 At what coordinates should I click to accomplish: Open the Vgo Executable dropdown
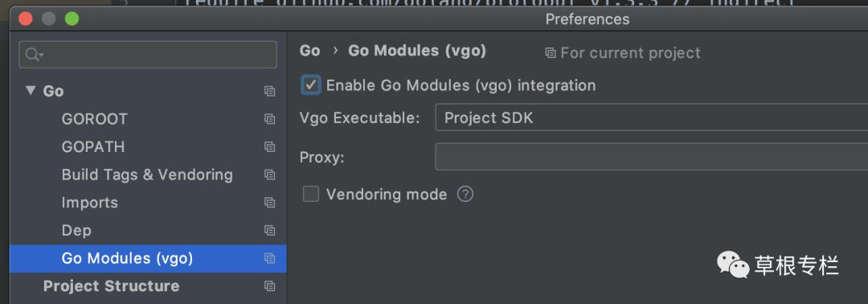pyautogui.click(x=652, y=117)
